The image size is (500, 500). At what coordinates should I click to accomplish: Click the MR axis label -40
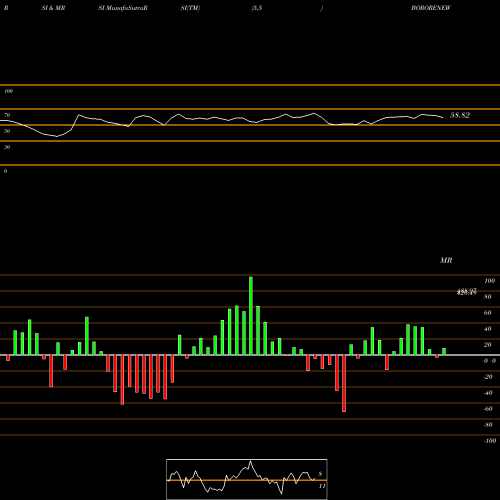tap(488, 393)
